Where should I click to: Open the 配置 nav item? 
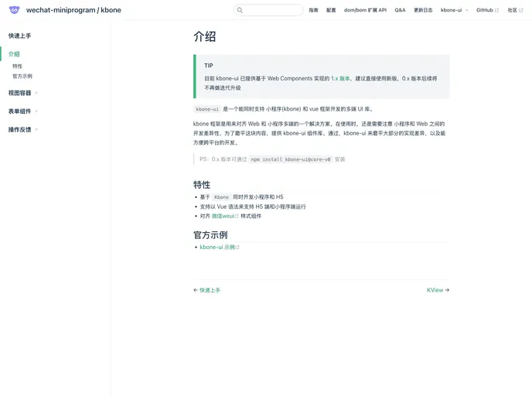pos(331,10)
